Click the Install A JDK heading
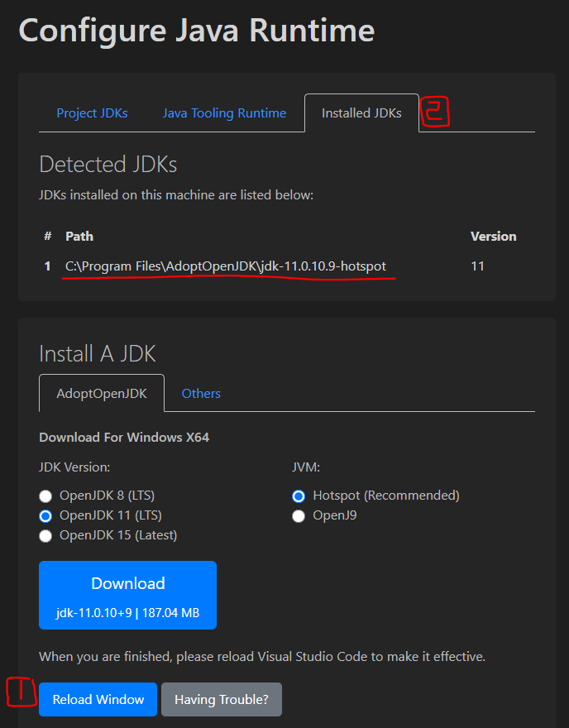Viewport: 569px width, 728px height. [x=98, y=354]
